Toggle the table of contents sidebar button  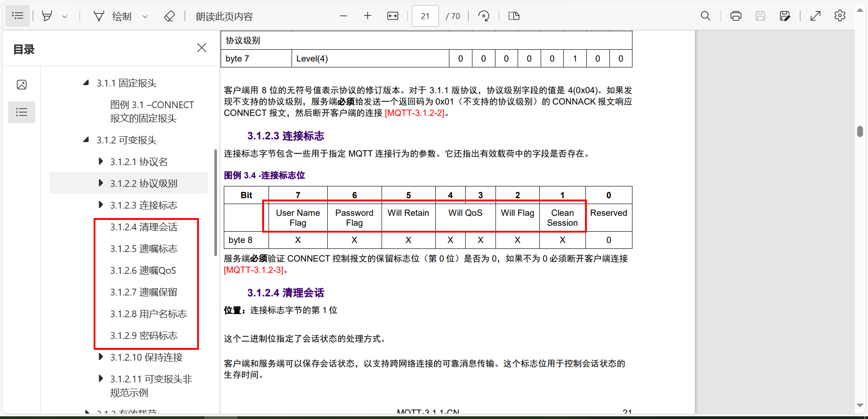(18, 16)
